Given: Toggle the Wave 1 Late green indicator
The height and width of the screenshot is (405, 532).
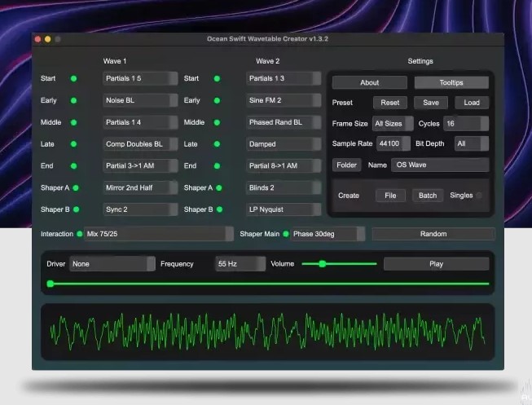Looking at the screenshot, I should pos(73,144).
